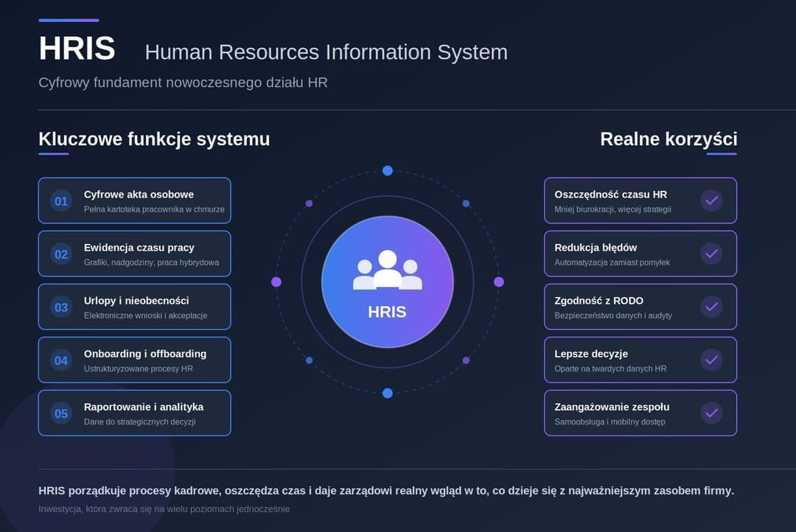Click checkmark next to Redukcja błędów
The image size is (796, 532).
[712, 253]
